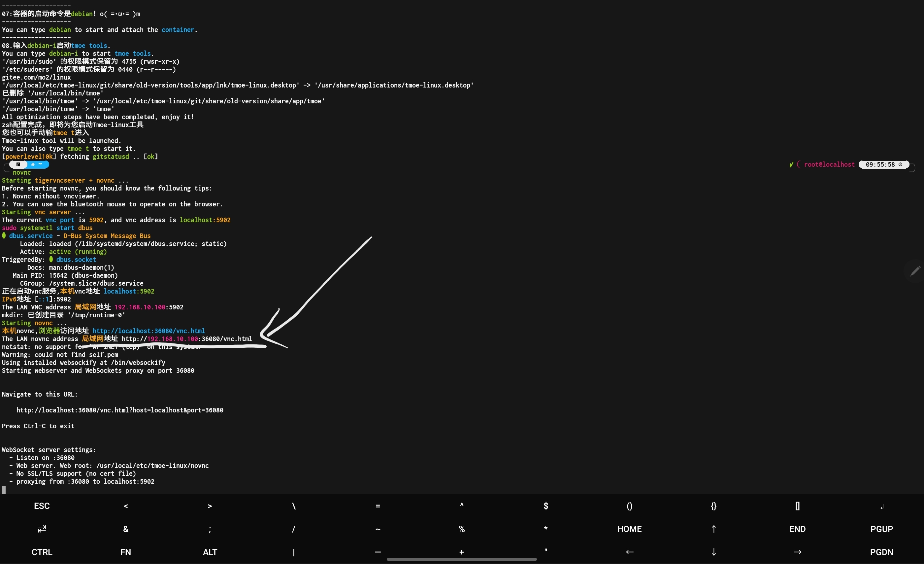The height and width of the screenshot is (564, 924).
Task: Tap the right arrow key
Action: [x=798, y=551]
